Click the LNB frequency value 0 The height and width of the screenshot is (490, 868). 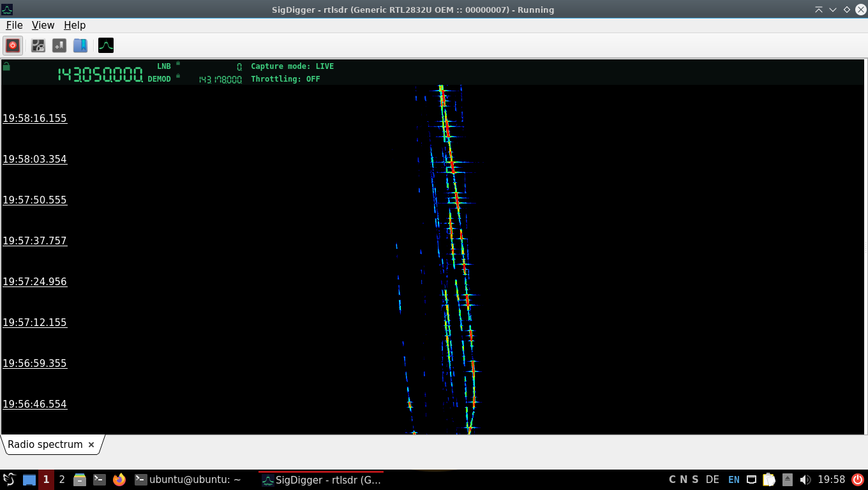239,67
